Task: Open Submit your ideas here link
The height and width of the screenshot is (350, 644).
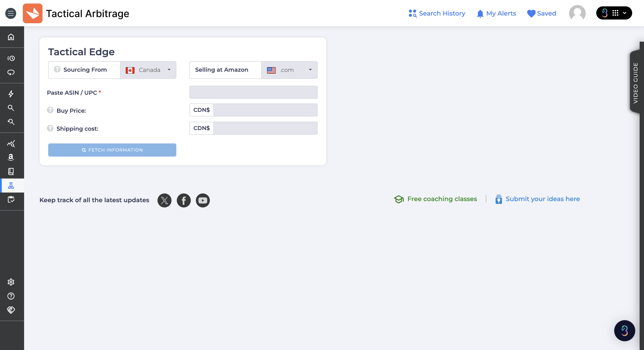Action: click(x=538, y=199)
